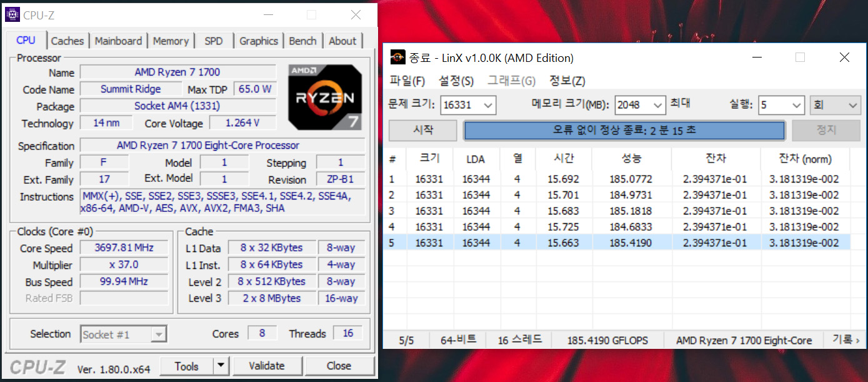868x382 pixels.
Task: Click the LinX progress bar showing 2 분 15 초
Action: tap(624, 131)
